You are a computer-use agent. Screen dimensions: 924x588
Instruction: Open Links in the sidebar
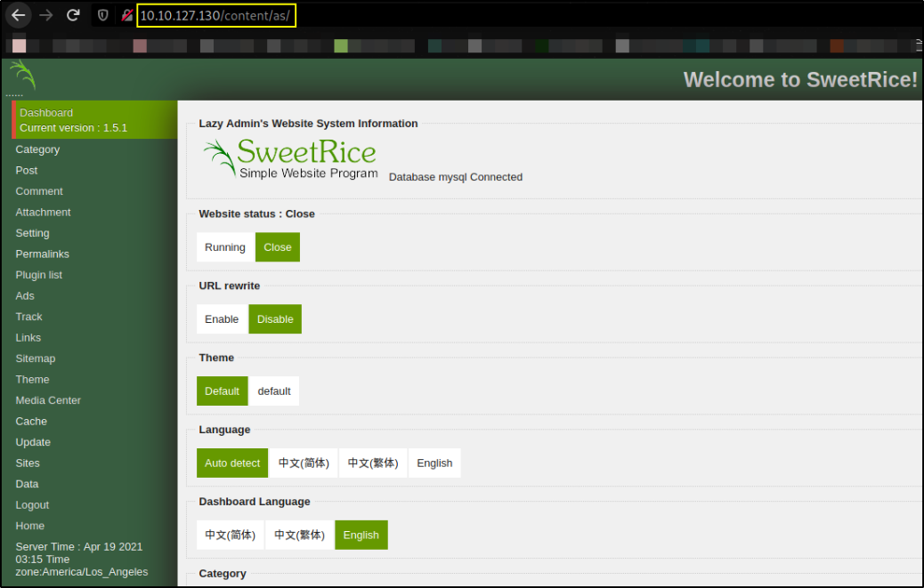(x=28, y=337)
